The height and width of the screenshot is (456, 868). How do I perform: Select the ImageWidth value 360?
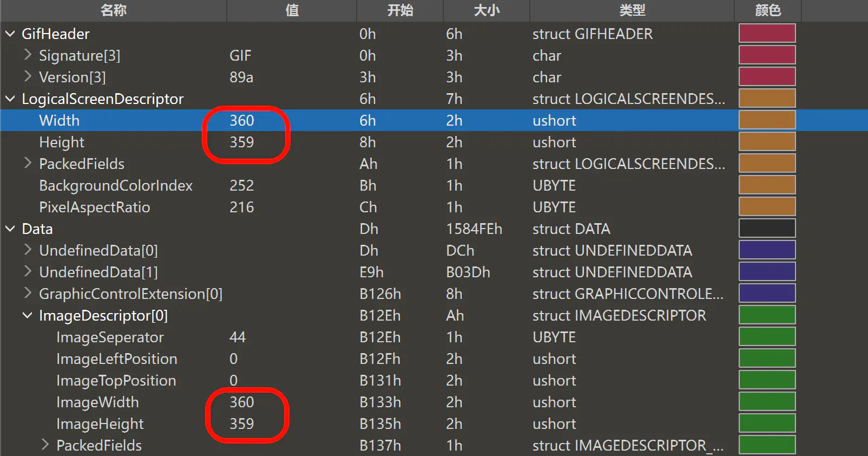point(241,402)
